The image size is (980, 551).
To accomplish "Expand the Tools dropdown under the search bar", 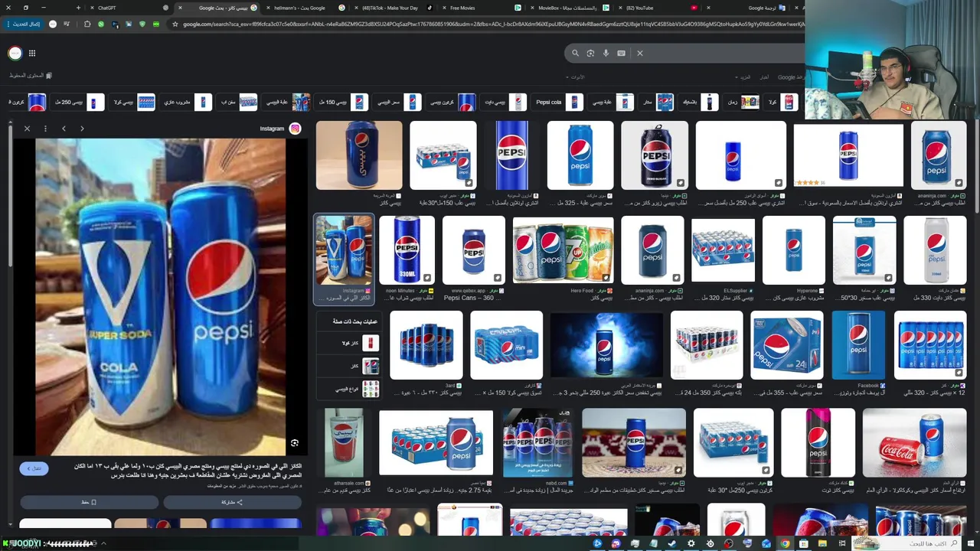I will 575,77.
